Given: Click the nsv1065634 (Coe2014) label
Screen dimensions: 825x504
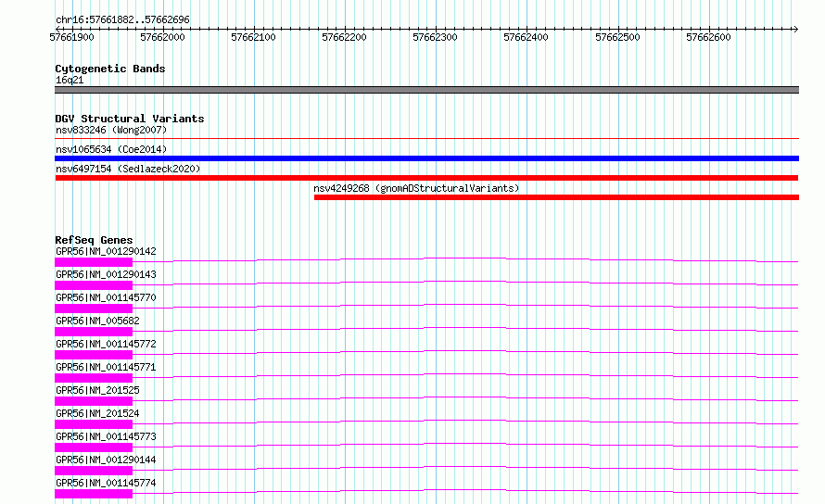Looking at the screenshot, I should (111, 149).
